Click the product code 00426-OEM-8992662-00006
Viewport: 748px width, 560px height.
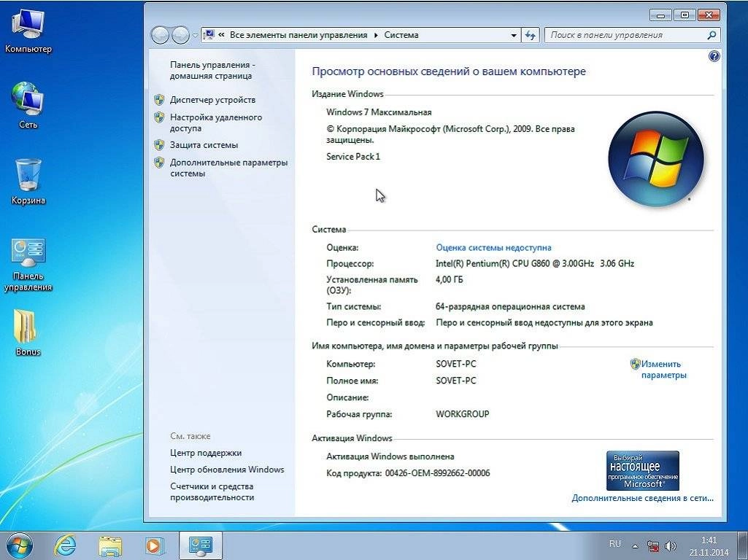(437, 473)
